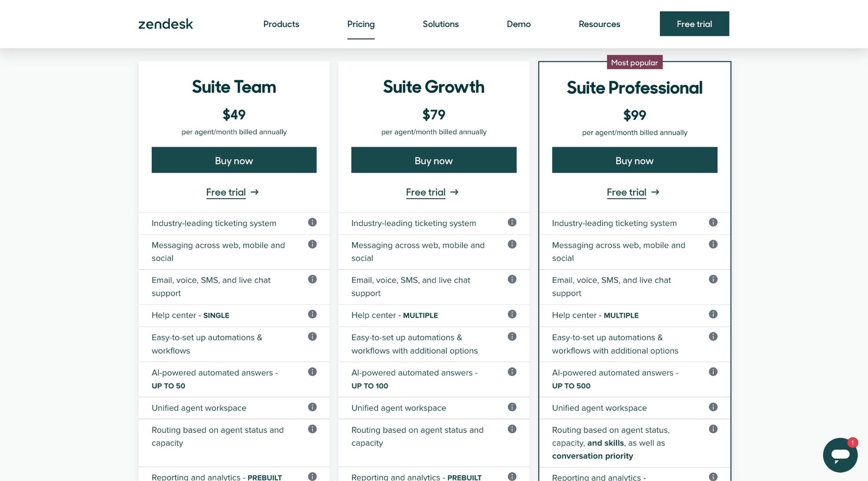This screenshot has height=481, width=868.
Task: Expand Solutions navigation dropdown
Action: pyautogui.click(x=440, y=24)
